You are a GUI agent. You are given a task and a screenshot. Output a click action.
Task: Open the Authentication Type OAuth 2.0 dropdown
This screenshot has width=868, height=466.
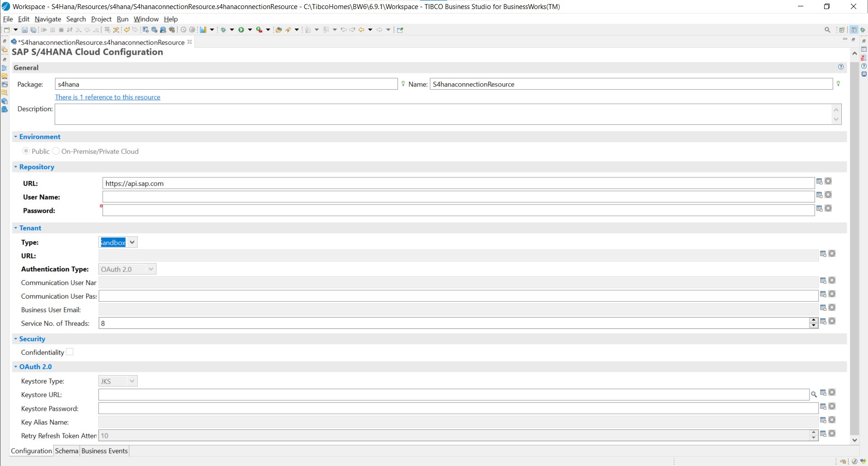point(151,269)
